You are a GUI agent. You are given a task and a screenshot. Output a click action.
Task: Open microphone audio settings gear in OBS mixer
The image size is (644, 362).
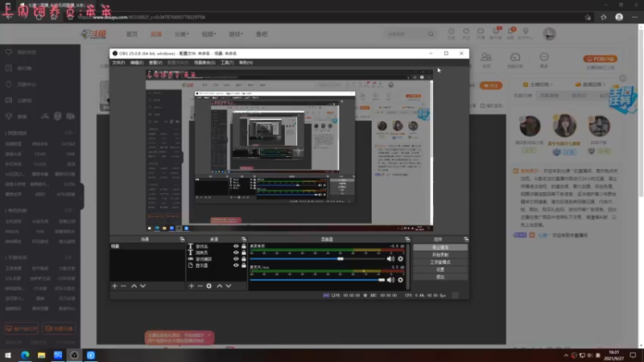click(400, 280)
